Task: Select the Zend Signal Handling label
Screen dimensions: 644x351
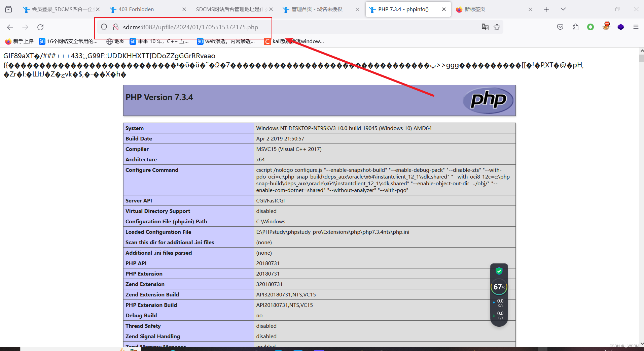Action: (153, 337)
